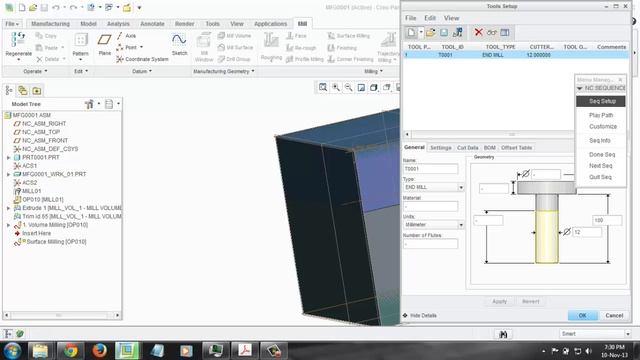Open the Sketch tool
The image size is (640, 360).
[179, 44]
